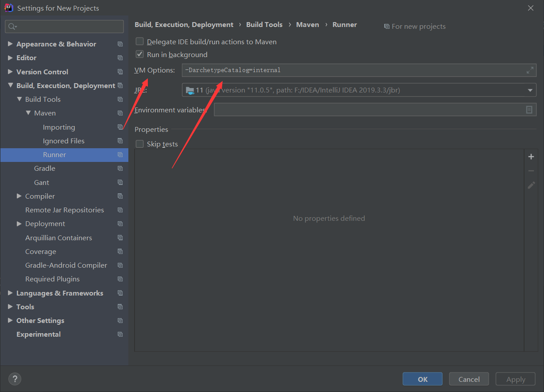Click into the VM Options text field
Screen dimensions: 544x392
[x=353, y=70]
